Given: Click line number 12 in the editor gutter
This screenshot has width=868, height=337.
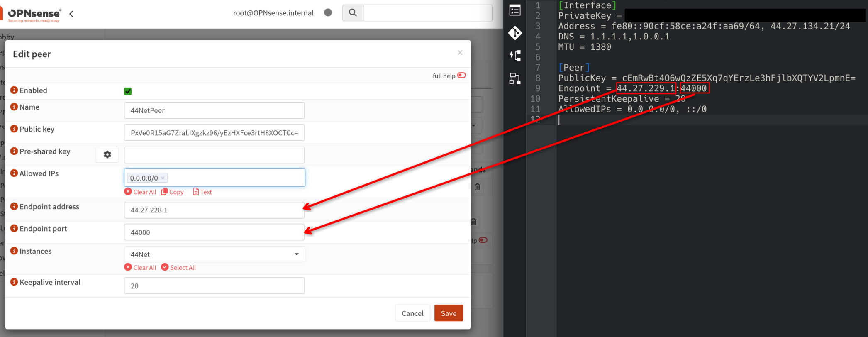Looking at the screenshot, I should coord(535,120).
